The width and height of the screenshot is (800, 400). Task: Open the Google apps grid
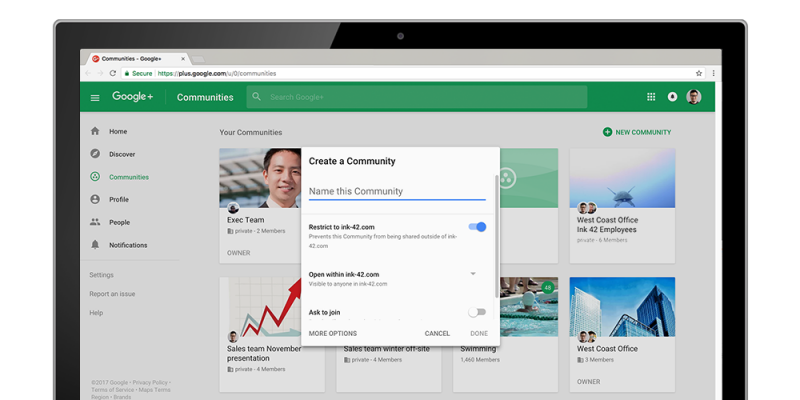coord(651,97)
